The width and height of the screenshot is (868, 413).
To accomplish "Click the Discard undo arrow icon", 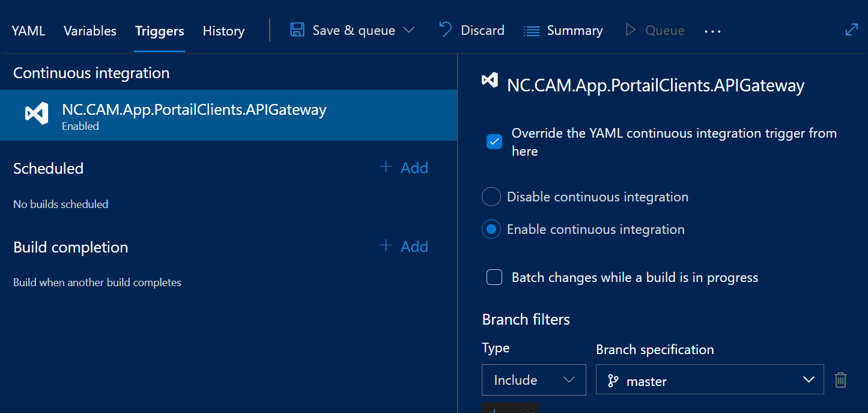I will click(445, 30).
